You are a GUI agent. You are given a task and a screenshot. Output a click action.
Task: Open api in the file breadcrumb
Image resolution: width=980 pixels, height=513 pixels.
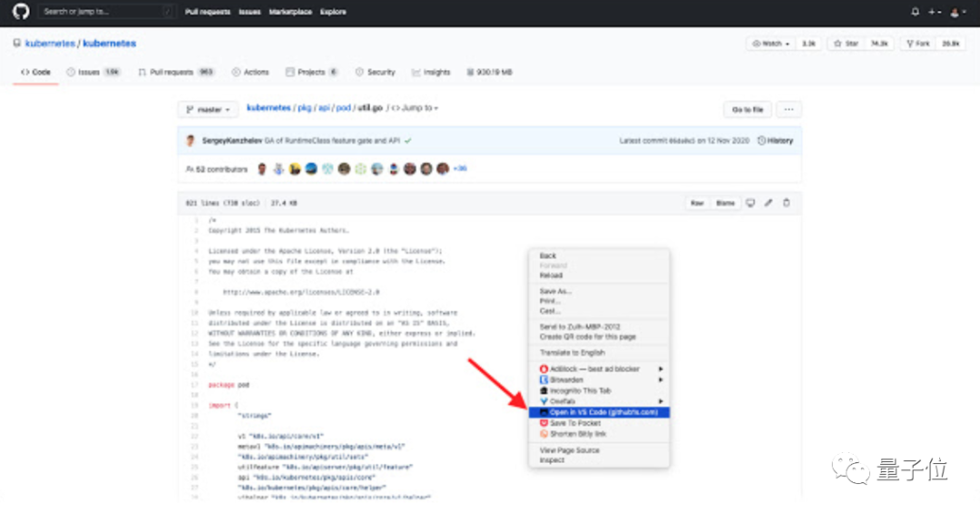tap(324, 108)
